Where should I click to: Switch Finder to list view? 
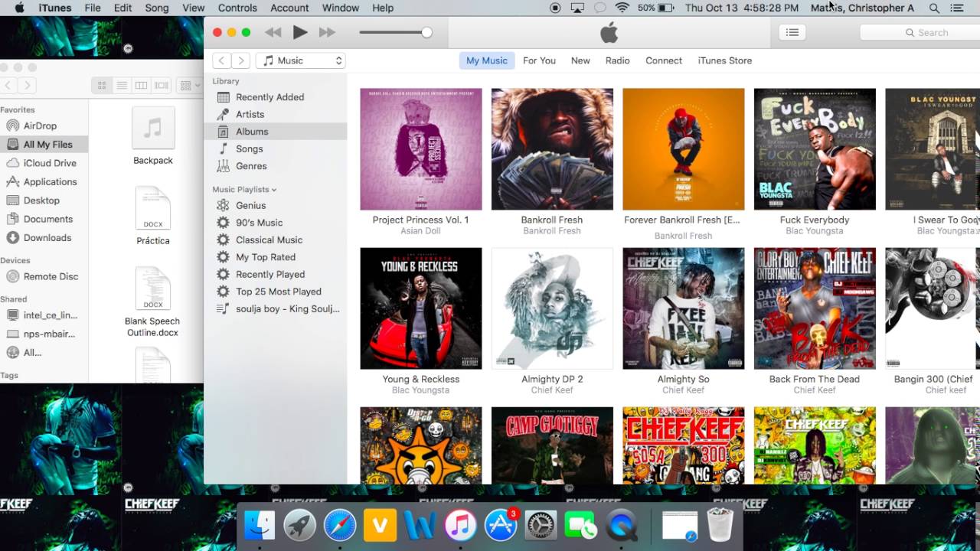click(122, 86)
